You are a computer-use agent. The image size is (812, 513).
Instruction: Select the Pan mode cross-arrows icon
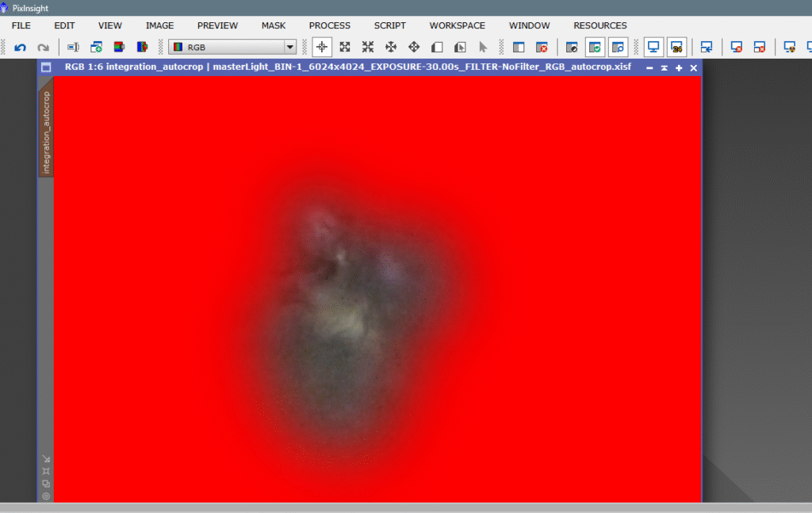tap(391, 48)
